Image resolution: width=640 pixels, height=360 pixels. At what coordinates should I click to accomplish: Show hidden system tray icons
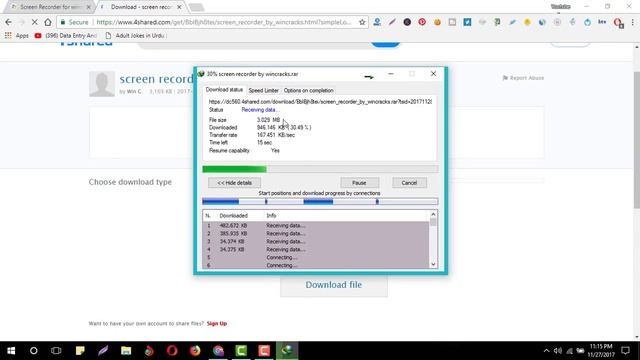coord(547,351)
